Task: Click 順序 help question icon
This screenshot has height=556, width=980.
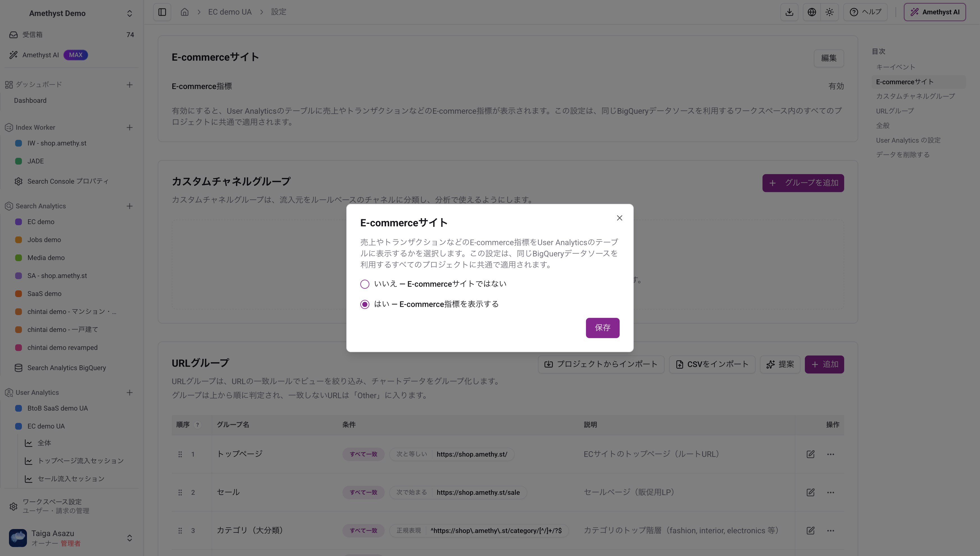Action: 197,425
